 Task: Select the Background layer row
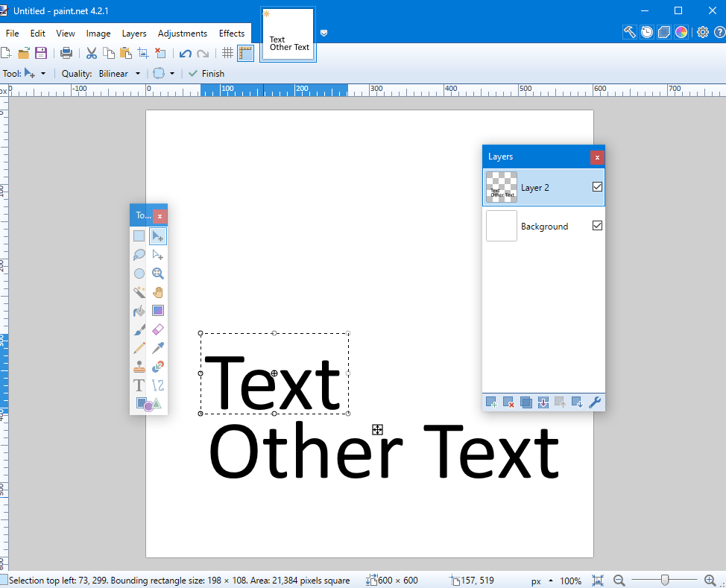tap(543, 226)
